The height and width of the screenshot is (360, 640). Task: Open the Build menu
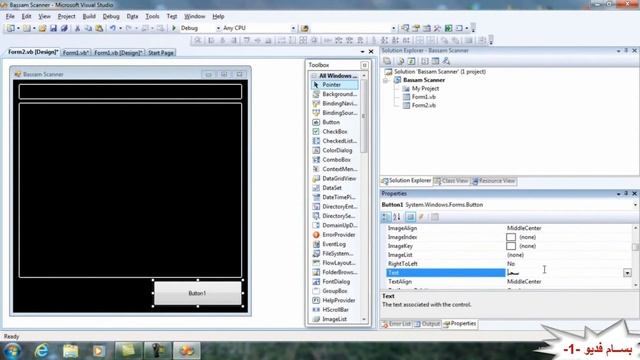tap(89, 16)
